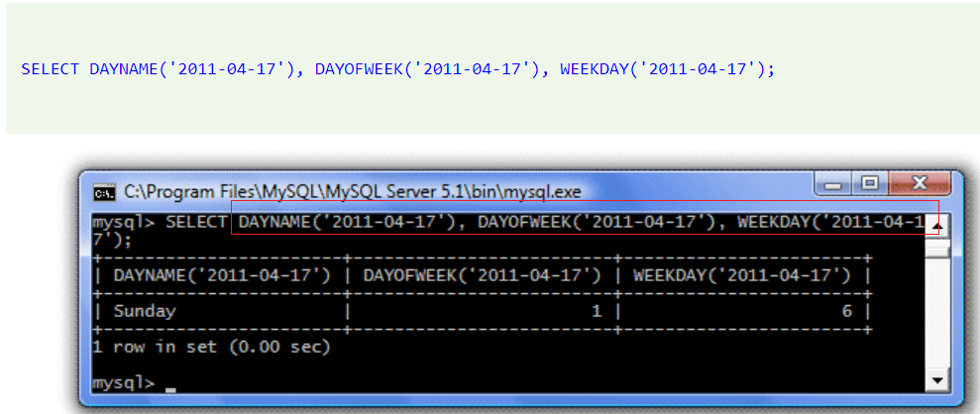Click the scrollbar down arrow in console
The image size is (980, 414).
click(936, 379)
